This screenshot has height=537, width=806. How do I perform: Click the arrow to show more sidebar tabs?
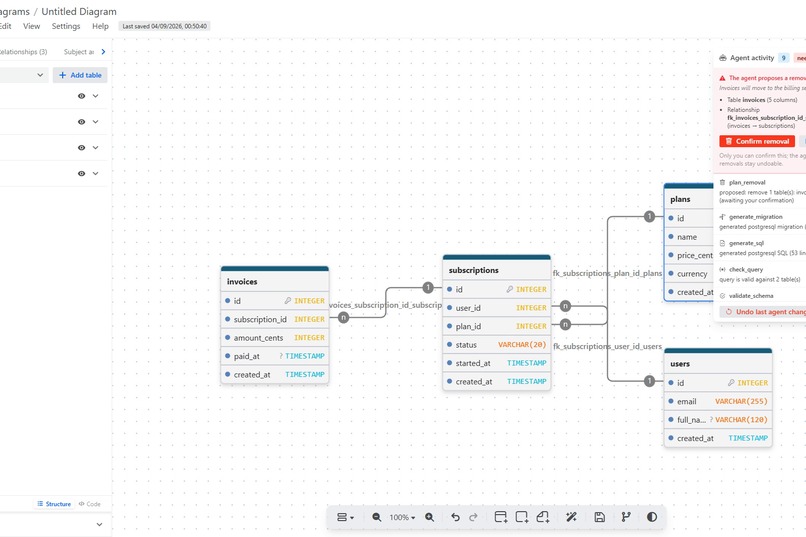103,52
